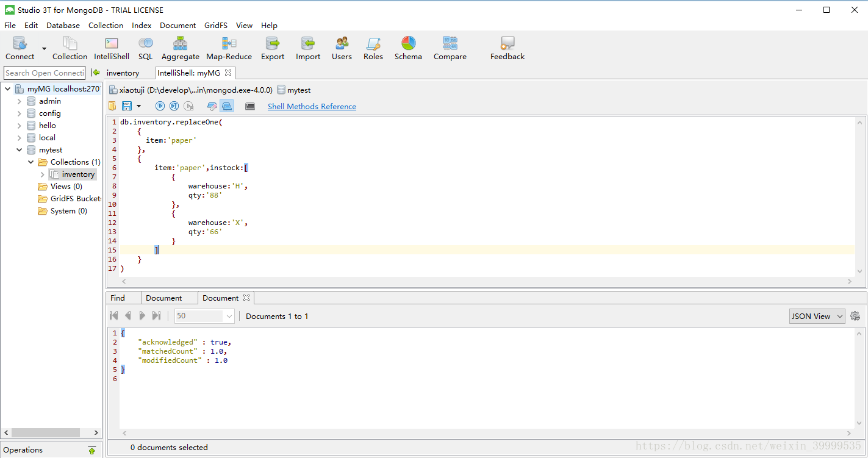
Task: Click the run statement at cursor icon
Action: point(174,106)
